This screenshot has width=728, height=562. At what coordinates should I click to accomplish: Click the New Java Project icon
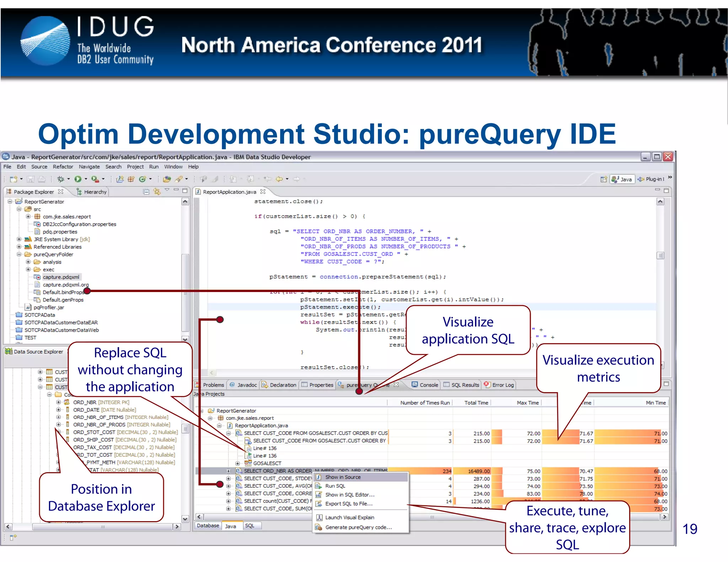[120, 179]
